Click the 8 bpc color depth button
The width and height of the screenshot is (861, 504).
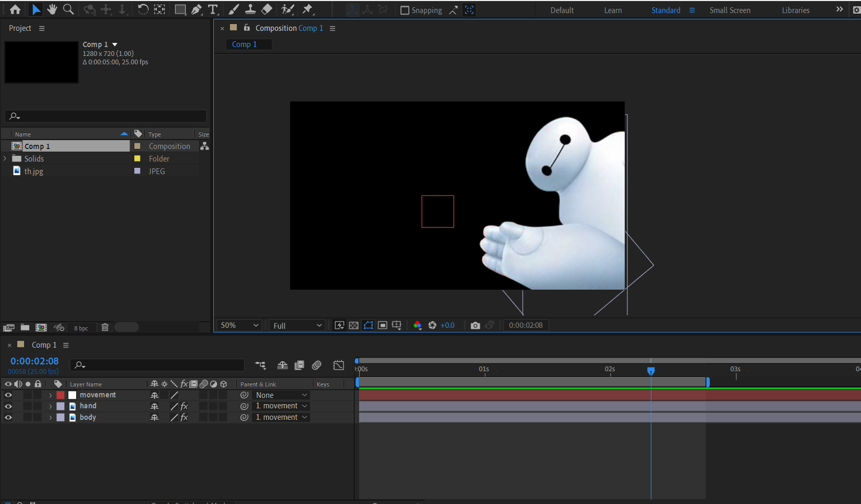coord(81,328)
